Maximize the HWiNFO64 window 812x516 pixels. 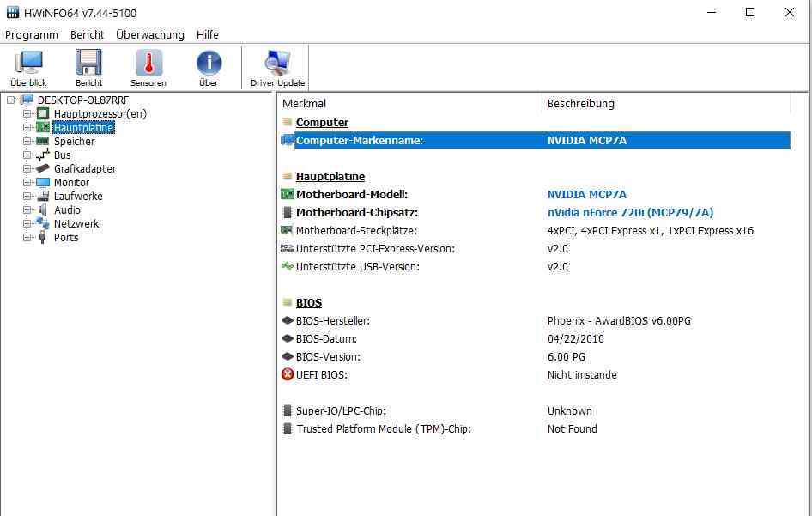click(x=750, y=12)
